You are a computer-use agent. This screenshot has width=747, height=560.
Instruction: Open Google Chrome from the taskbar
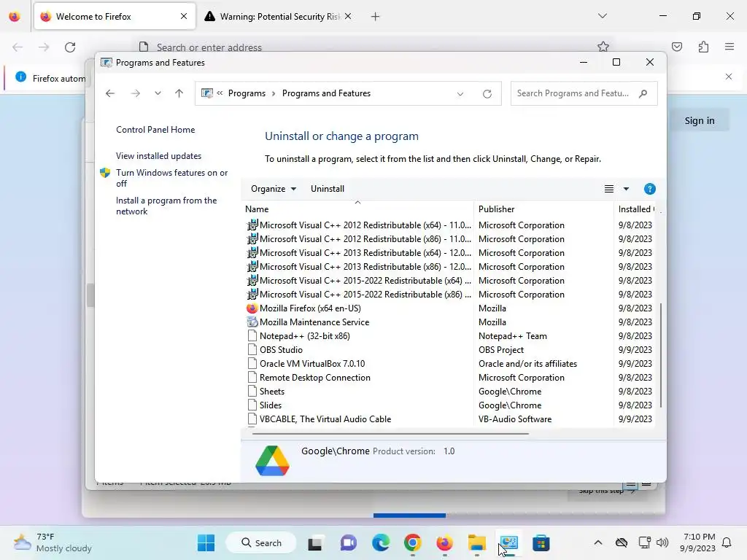click(413, 542)
